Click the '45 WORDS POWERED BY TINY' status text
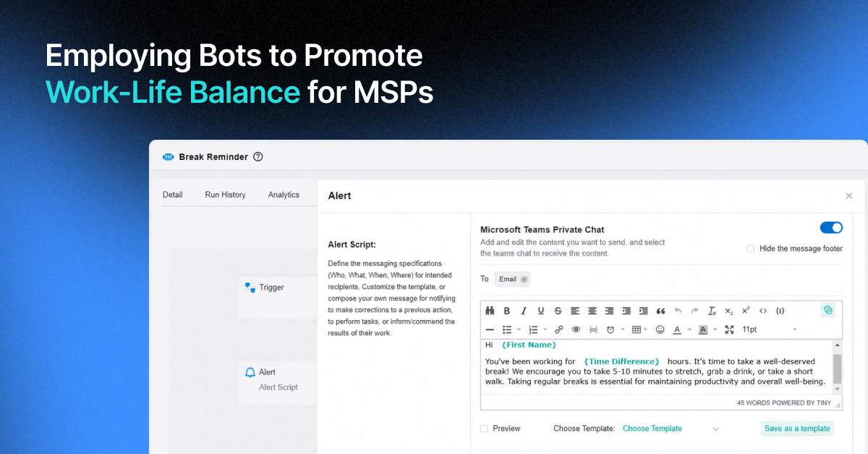 784,403
